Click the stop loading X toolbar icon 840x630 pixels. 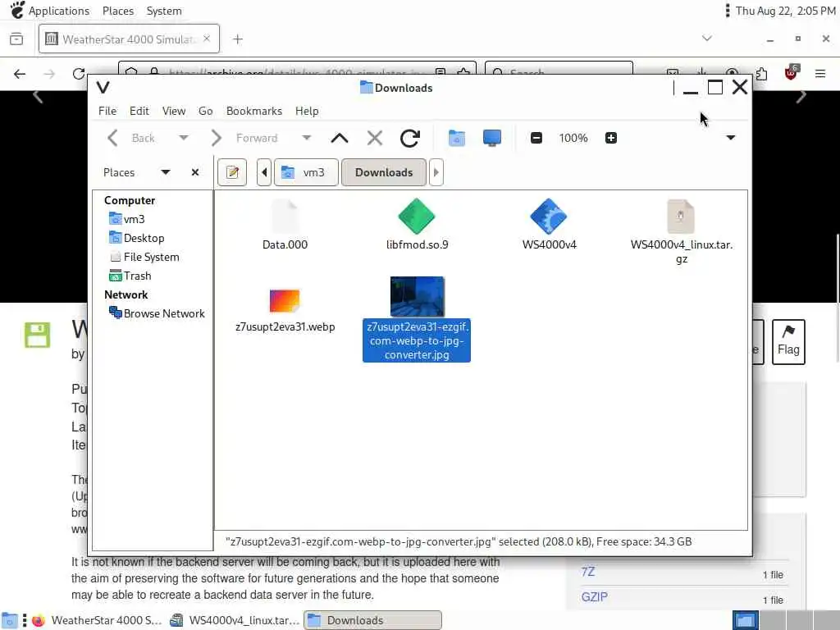point(374,138)
